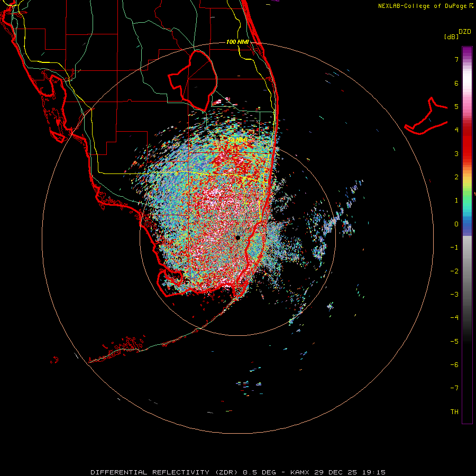The image size is (476, 476).
Task: Click the -3 dB tick label on scale
Action: pos(454,295)
